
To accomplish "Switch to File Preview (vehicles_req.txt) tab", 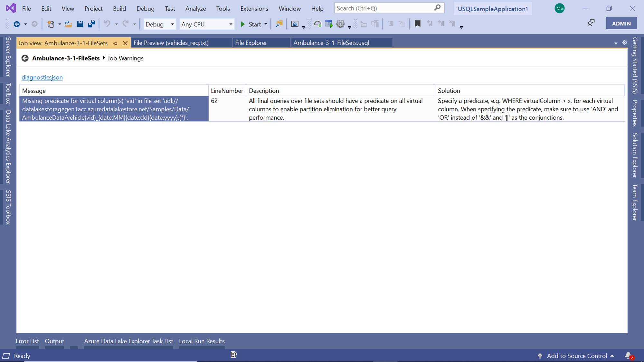I will (x=171, y=43).
